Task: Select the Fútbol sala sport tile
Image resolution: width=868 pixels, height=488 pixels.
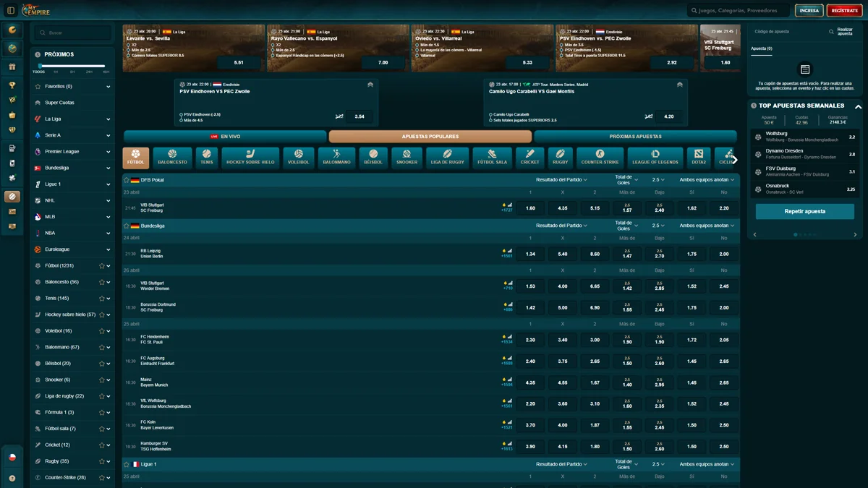Action: point(492,158)
